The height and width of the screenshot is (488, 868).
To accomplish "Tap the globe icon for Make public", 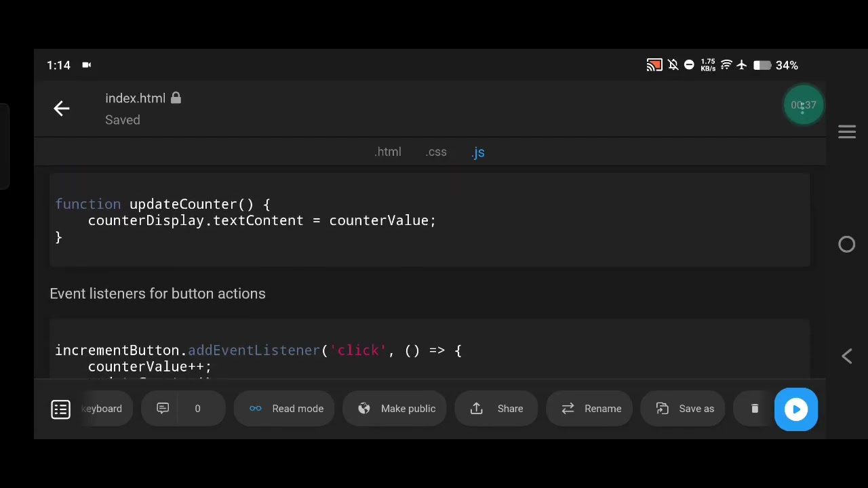I will [364, 408].
